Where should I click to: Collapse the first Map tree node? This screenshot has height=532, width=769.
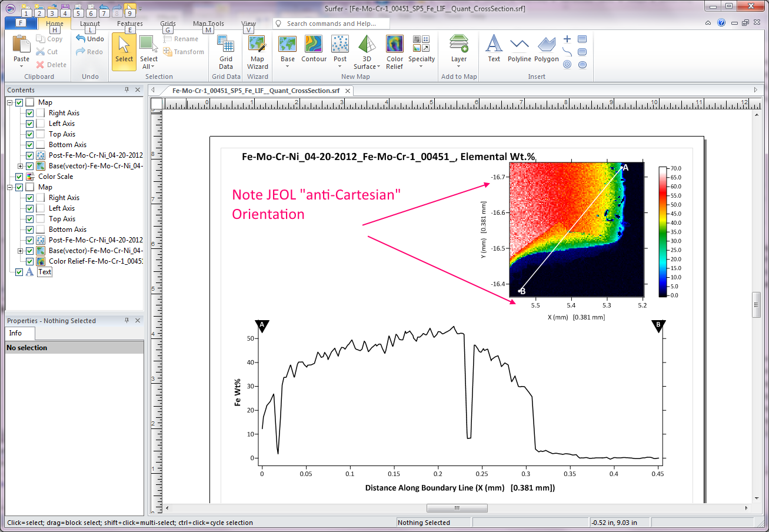click(10, 102)
